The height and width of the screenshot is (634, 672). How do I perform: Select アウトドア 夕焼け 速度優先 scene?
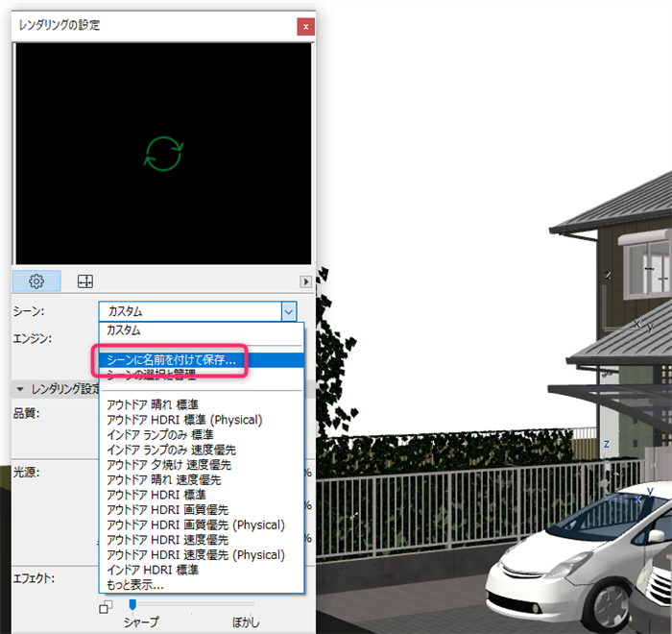[202, 465]
